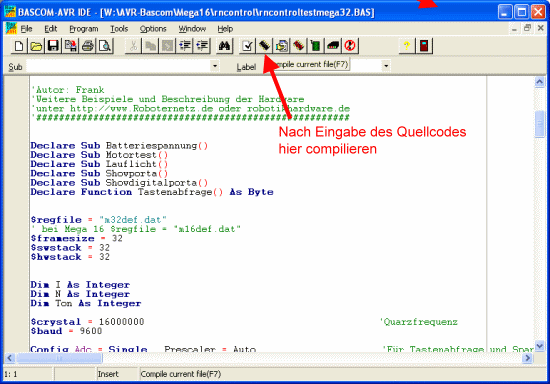Minimize the inner document window
Screen dimensions: 550x384
point(514,28)
